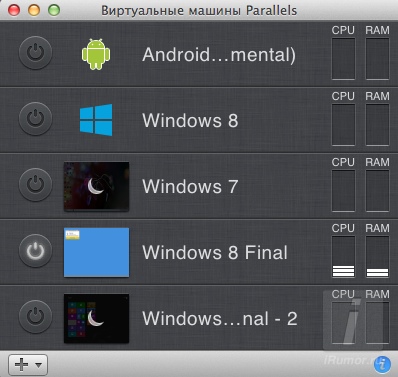Select the Windows…nal - 2 name text
This screenshot has height=377, width=398.
[220, 318]
